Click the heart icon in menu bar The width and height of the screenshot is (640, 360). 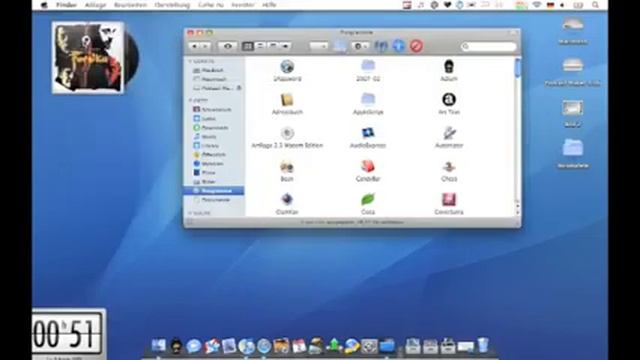point(447,5)
